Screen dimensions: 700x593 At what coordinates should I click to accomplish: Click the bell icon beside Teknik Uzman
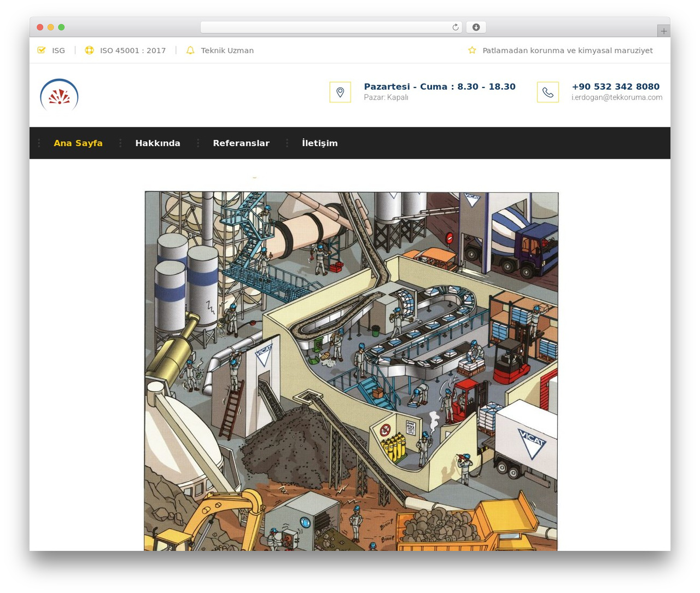coord(190,50)
